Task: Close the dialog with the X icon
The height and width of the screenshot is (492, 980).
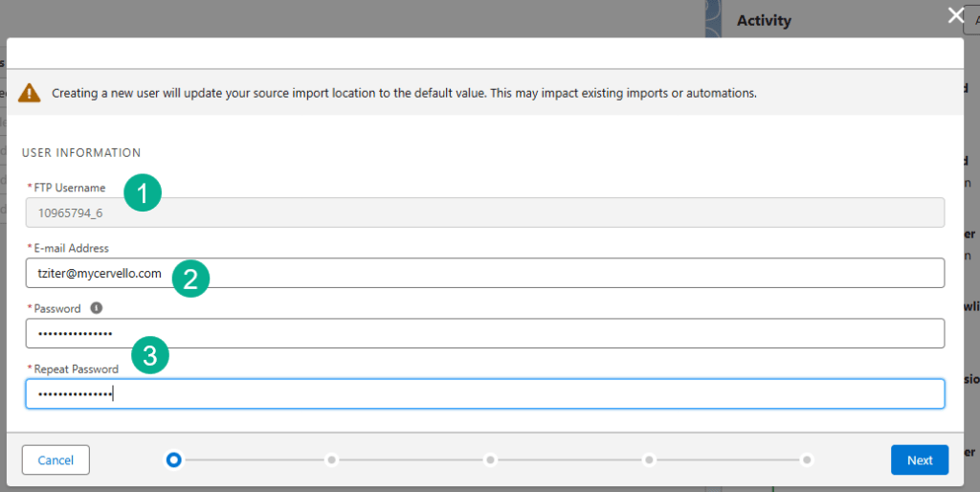Action: point(954,14)
